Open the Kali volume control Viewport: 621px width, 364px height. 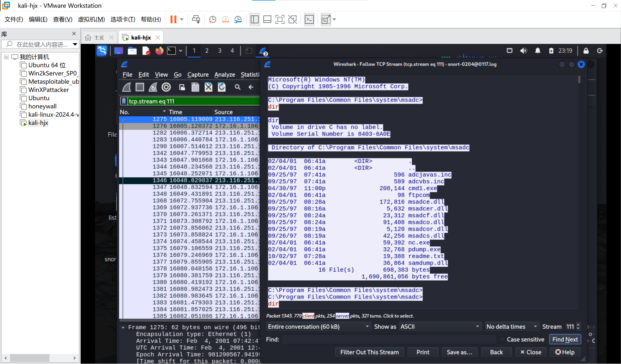[523, 51]
